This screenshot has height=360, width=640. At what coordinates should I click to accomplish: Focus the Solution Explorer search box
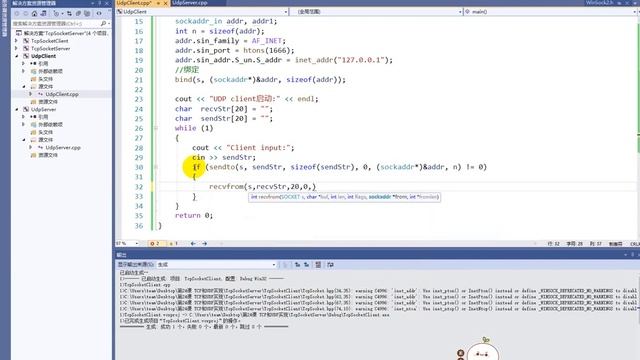click(x=56, y=24)
